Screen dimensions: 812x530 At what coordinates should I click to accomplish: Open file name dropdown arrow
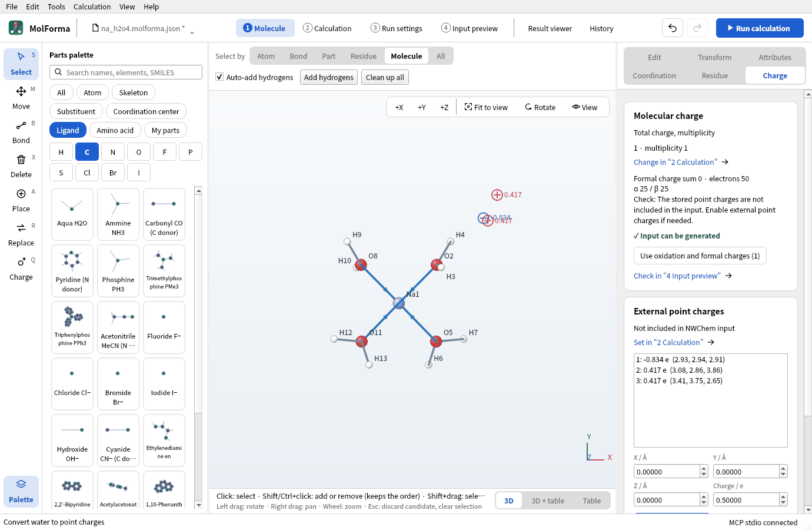192,33
